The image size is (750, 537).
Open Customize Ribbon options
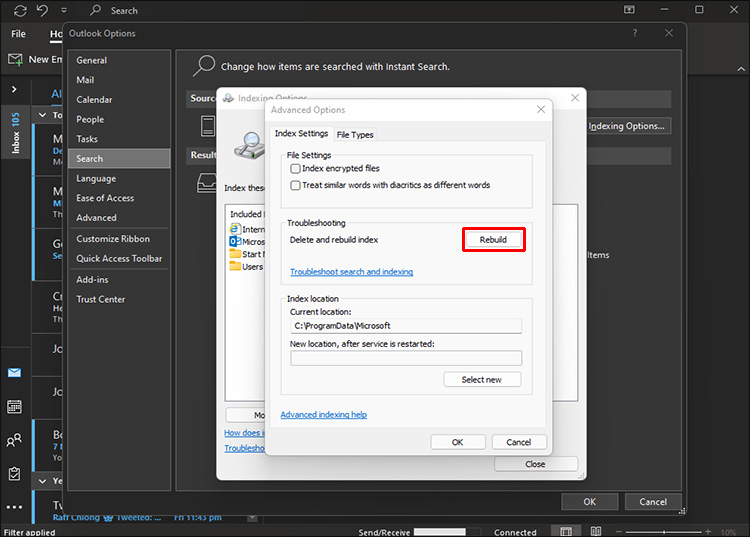[x=119, y=239]
